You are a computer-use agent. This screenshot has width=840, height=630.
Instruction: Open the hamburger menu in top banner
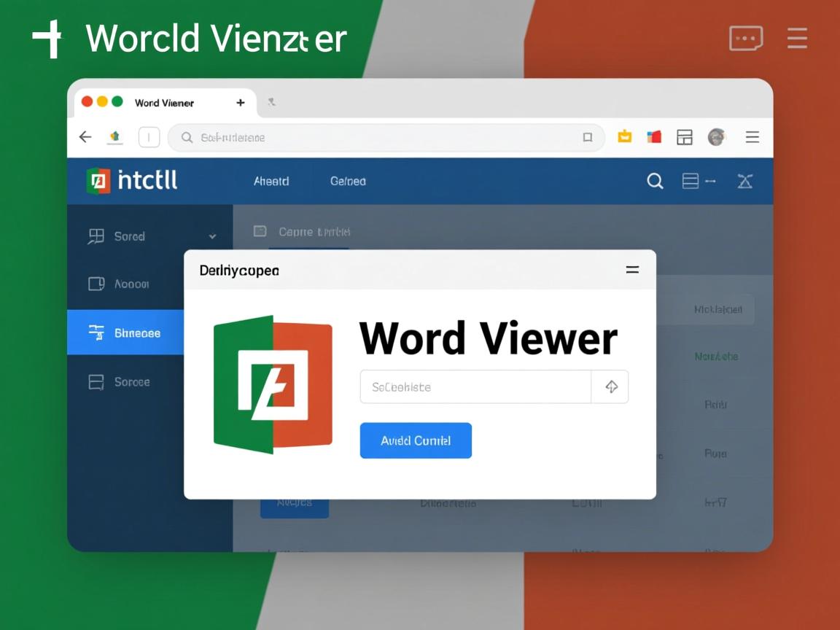click(797, 38)
